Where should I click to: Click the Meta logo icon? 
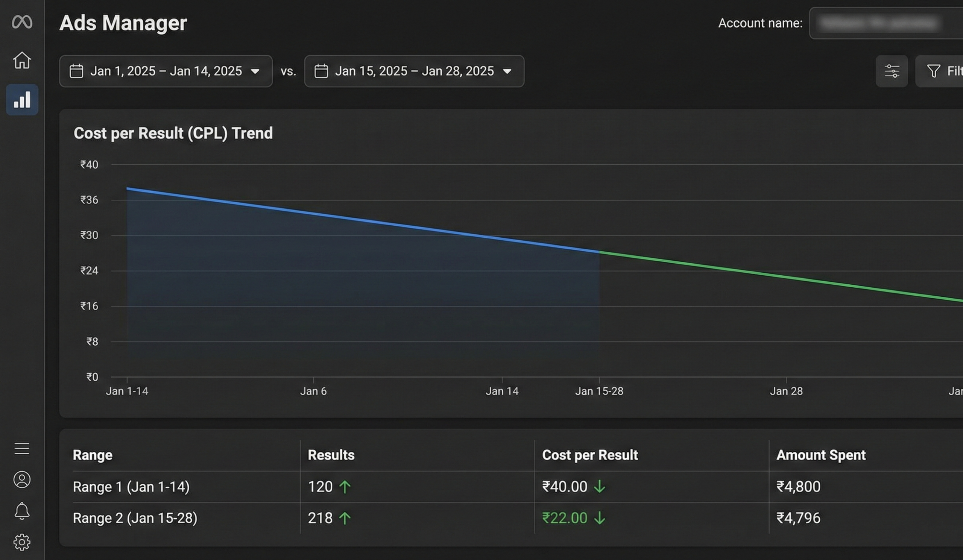[x=22, y=22]
